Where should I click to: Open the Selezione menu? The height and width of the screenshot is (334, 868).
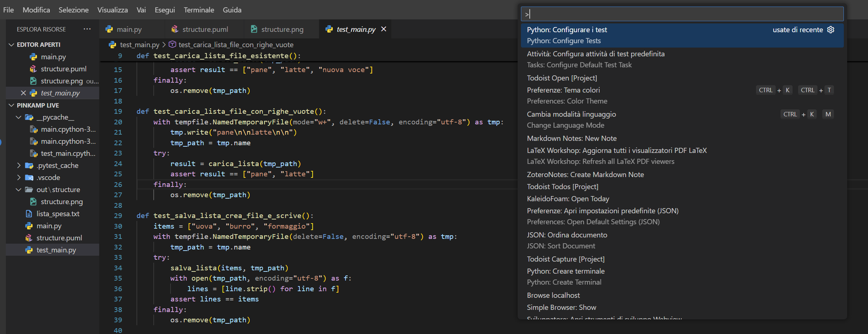pyautogui.click(x=74, y=10)
